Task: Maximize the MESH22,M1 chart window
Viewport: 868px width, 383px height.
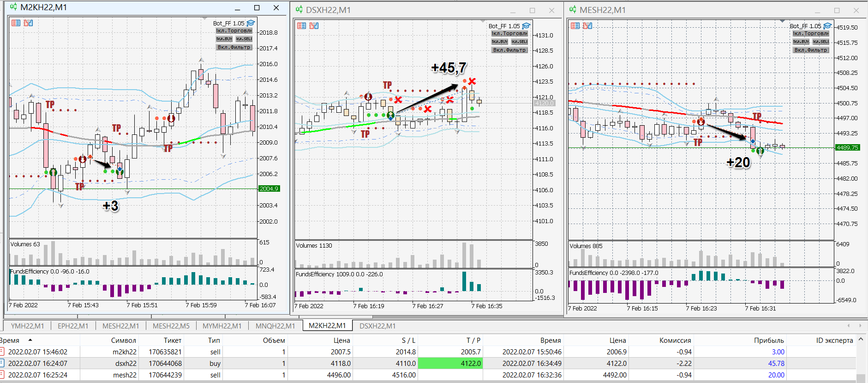Action: click(837, 10)
